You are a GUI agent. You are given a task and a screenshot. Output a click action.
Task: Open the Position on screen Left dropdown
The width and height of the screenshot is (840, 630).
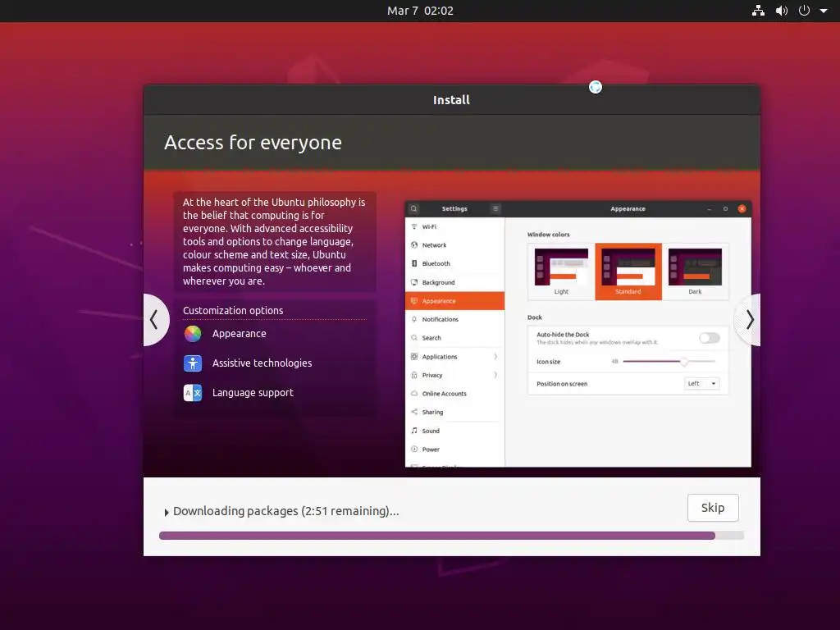(x=702, y=384)
